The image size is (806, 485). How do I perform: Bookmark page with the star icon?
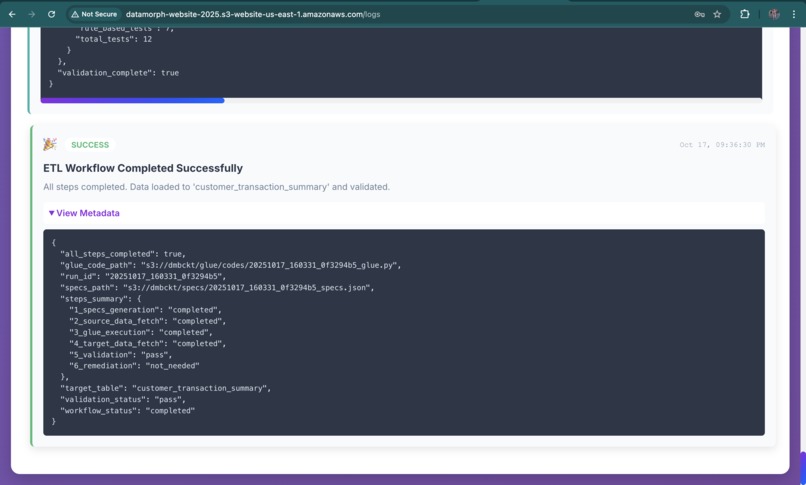click(717, 14)
